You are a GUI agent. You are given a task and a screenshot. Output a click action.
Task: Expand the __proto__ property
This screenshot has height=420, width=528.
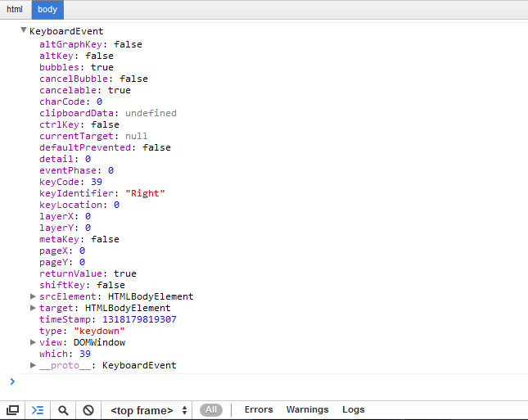tap(33, 365)
